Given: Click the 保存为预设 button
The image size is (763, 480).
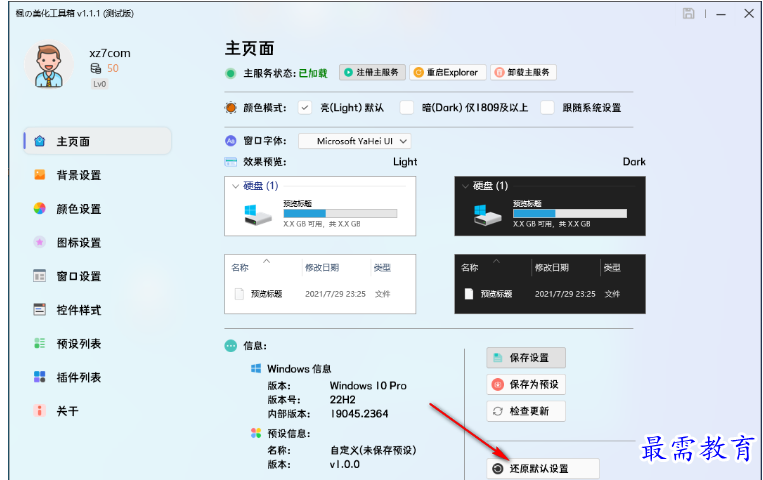Looking at the screenshot, I should pos(526,385).
